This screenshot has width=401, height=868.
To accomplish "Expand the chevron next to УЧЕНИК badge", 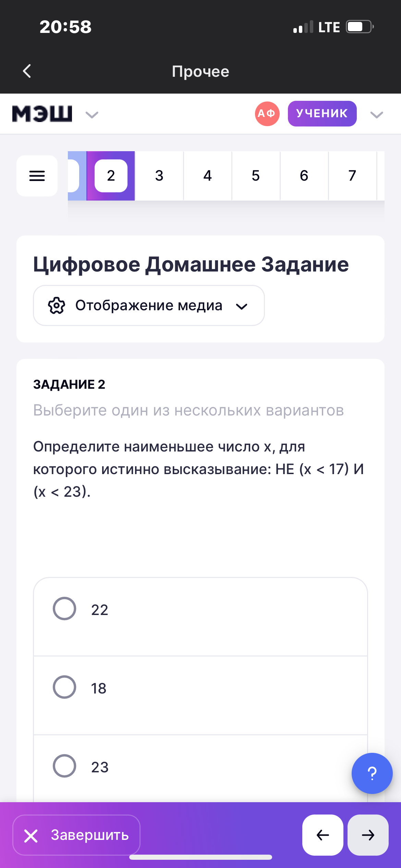I will tap(376, 114).
